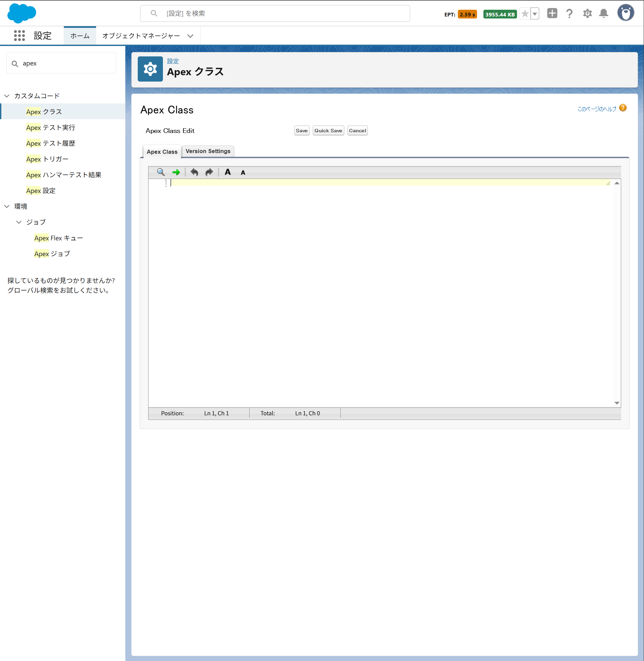Click the EPT 2.59 s badge
This screenshot has height=661, width=644.
467,14
